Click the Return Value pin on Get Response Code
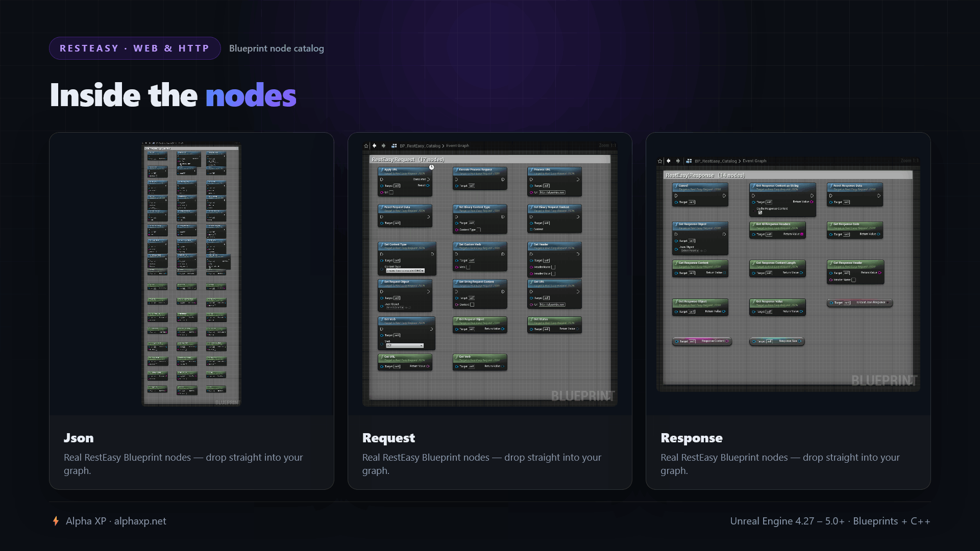The image size is (980, 551). click(x=878, y=234)
